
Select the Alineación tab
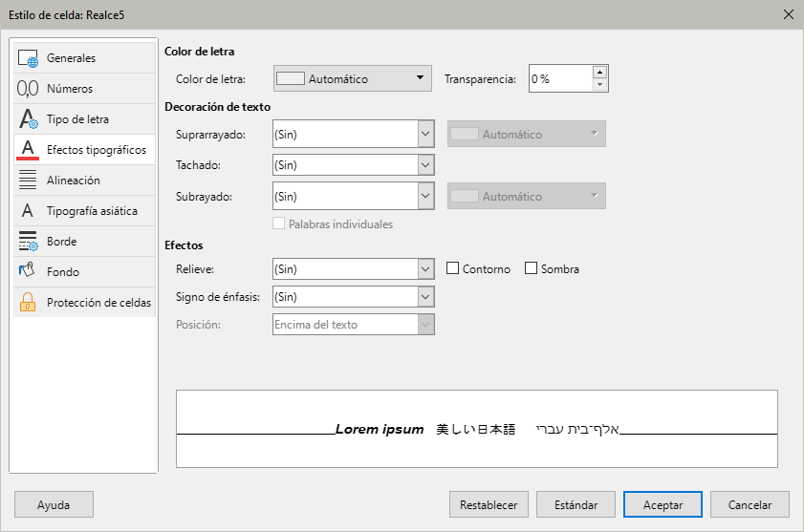[x=84, y=180]
